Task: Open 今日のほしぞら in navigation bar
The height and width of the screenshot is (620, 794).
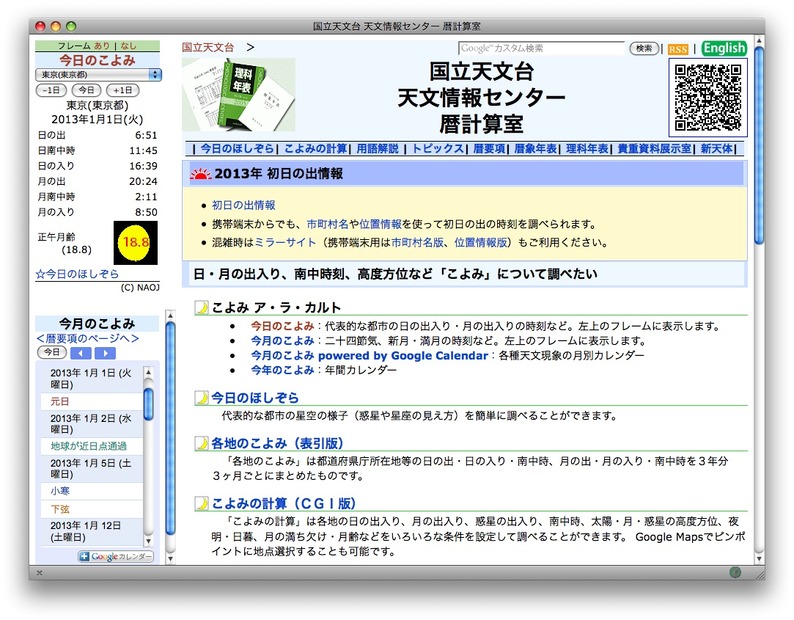Action: 237,148
